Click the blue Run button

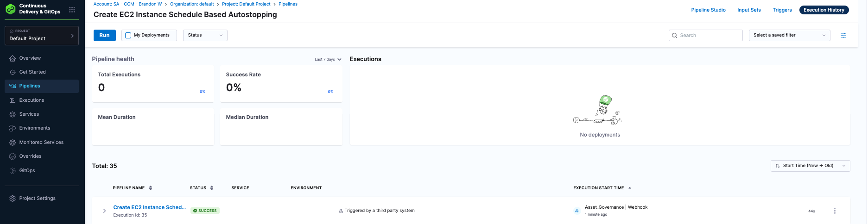point(105,36)
